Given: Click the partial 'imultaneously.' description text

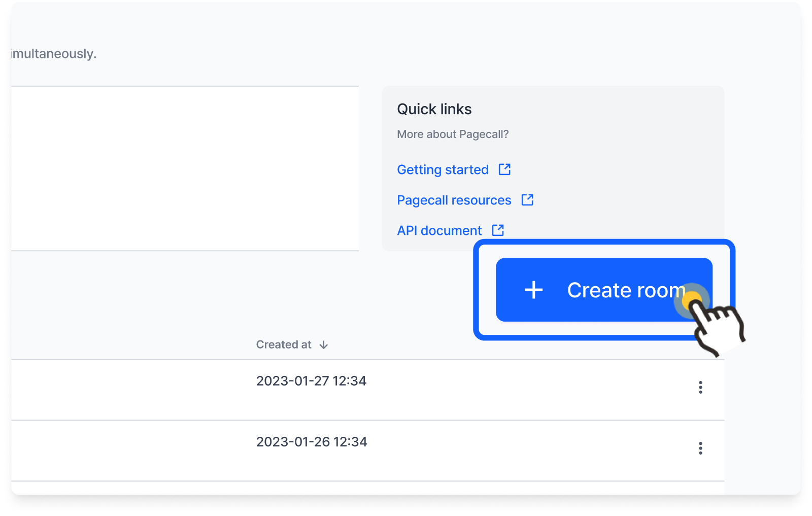Looking at the screenshot, I should [54, 54].
